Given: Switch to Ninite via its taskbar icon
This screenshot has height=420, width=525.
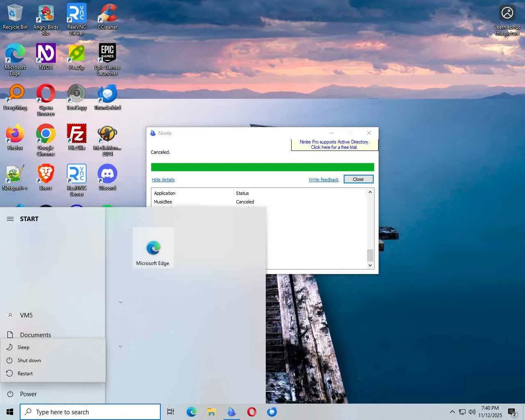Looking at the screenshot, I should pos(232,412).
